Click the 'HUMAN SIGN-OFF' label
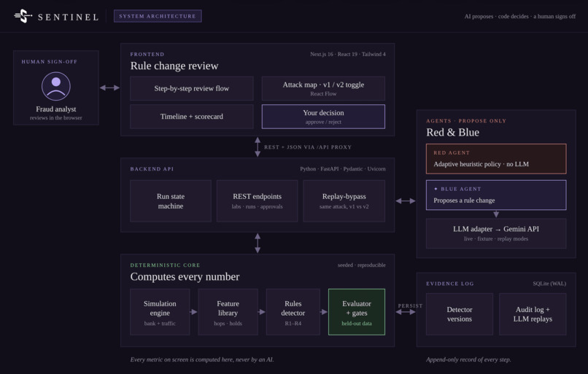Viewport: 588px width, 374px height. coord(50,61)
